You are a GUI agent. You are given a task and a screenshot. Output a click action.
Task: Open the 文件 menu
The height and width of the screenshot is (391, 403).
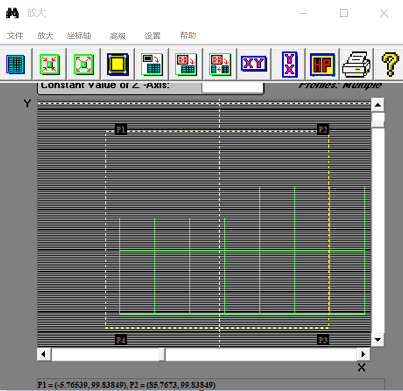tap(15, 35)
